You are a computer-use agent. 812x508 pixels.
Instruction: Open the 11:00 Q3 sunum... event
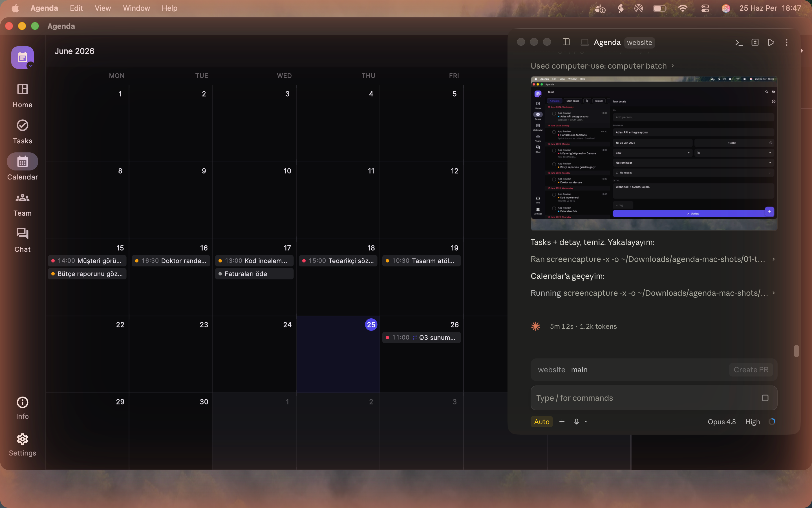pyautogui.click(x=422, y=337)
